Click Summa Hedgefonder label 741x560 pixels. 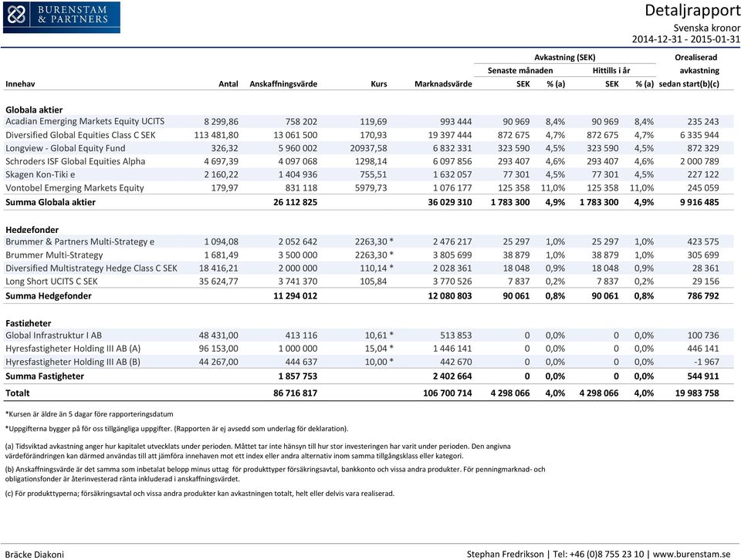tap(48, 296)
